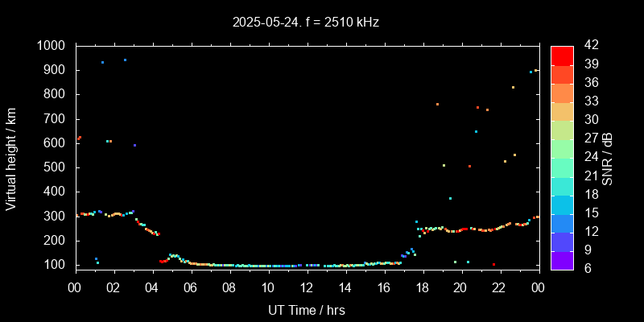Select the turquoise 18–21 dB colorbar segment
Screen dimensions: 644x322
tap(562, 185)
